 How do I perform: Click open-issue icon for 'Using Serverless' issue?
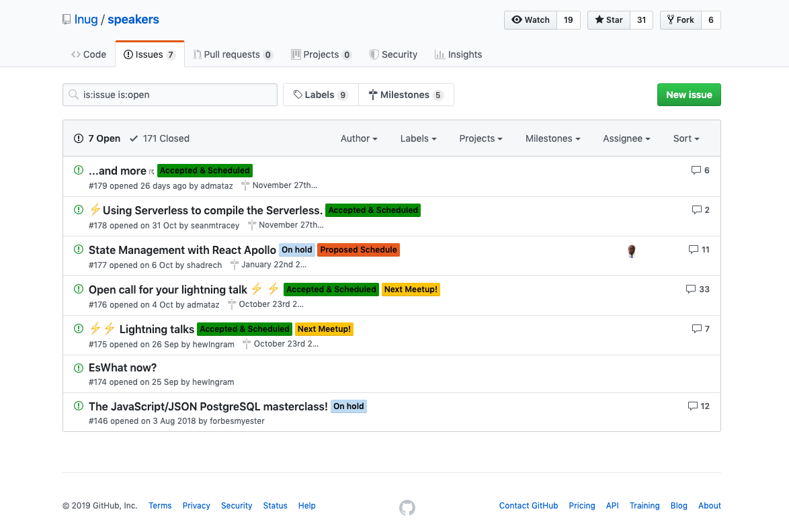(79, 210)
